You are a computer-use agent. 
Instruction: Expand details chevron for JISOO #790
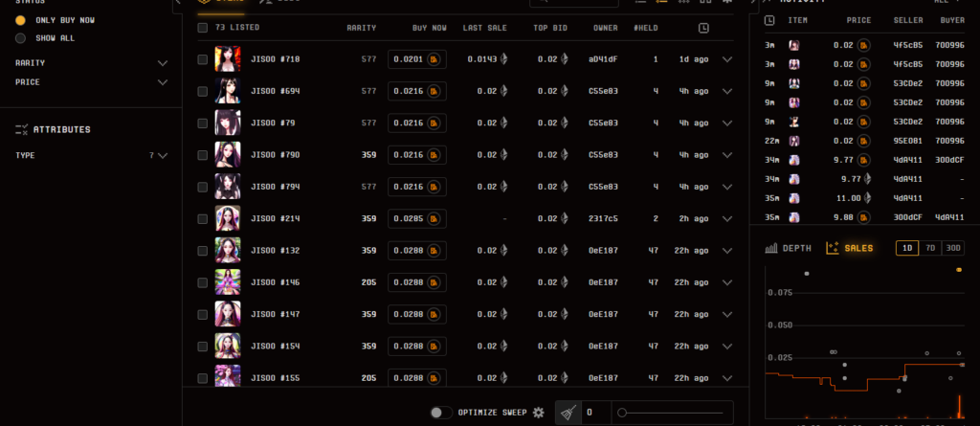pyautogui.click(x=727, y=155)
